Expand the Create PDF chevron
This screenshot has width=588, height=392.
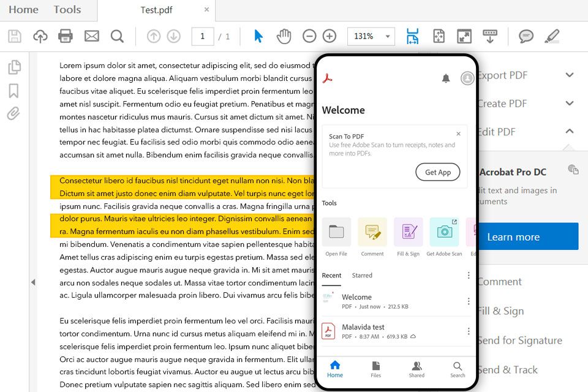tap(569, 103)
